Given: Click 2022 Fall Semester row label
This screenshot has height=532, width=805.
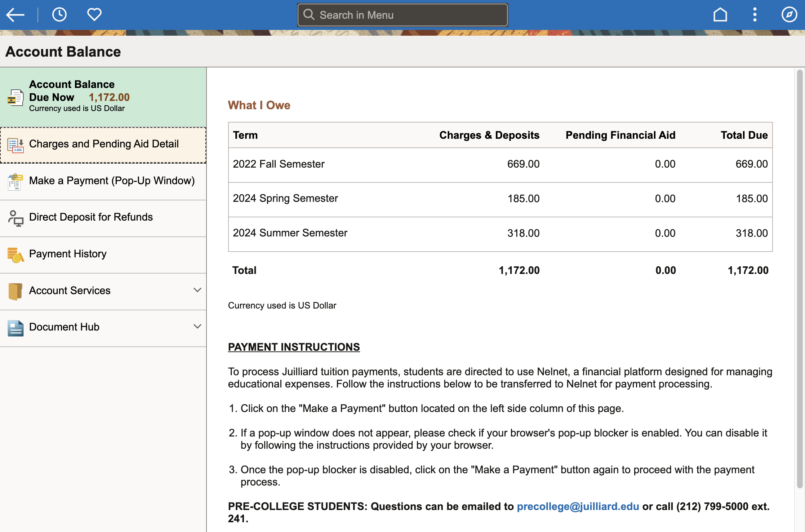Looking at the screenshot, I should pos(279,164).
